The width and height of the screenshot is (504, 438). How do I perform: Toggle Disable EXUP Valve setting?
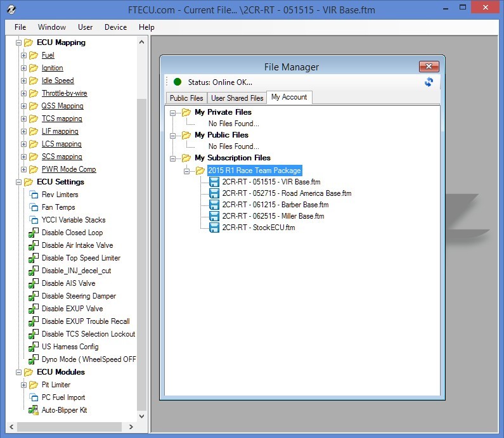pyautogui.click(x=34, y=309)
